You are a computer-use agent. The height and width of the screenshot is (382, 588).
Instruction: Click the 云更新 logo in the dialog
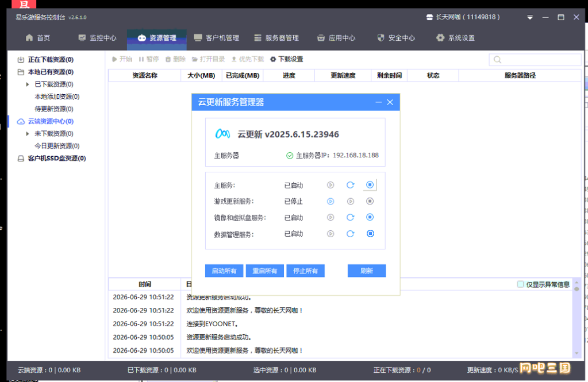pyautogui.click(x=222, y=134)
